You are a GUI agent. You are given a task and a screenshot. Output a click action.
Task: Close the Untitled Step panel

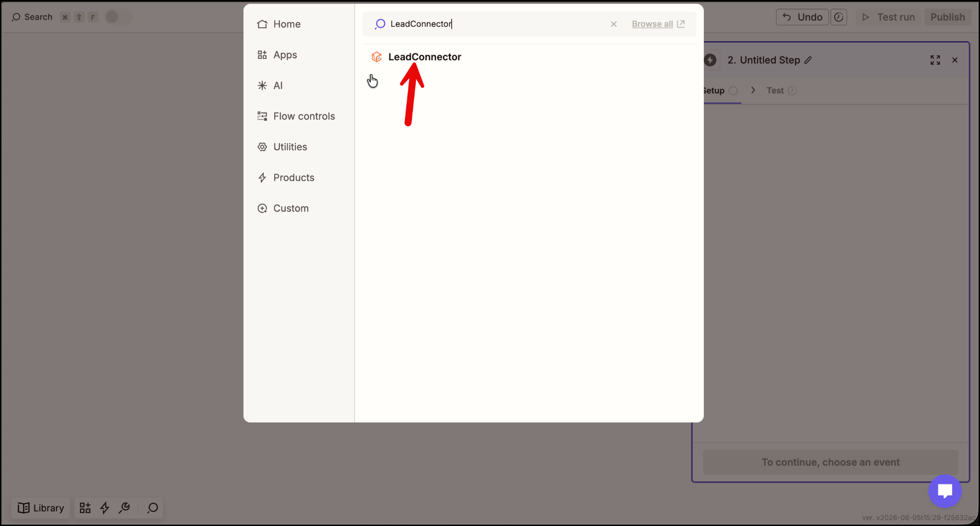pyautogui.click(x=955, y=60)
